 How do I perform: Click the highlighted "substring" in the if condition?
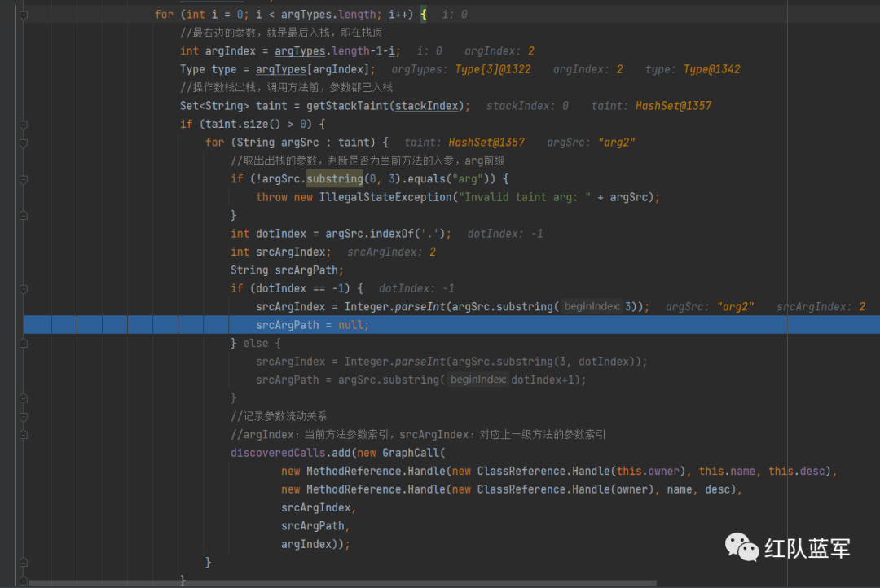click(335, 179)
